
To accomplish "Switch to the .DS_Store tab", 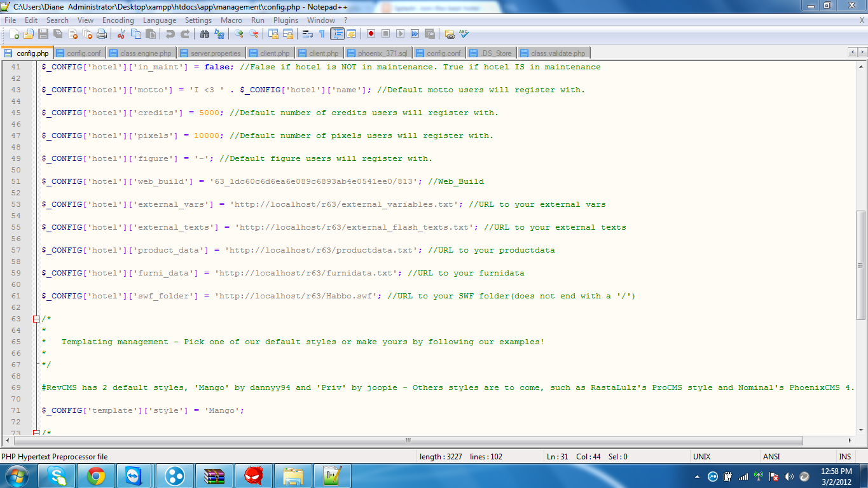I will [x=492, y=53].
